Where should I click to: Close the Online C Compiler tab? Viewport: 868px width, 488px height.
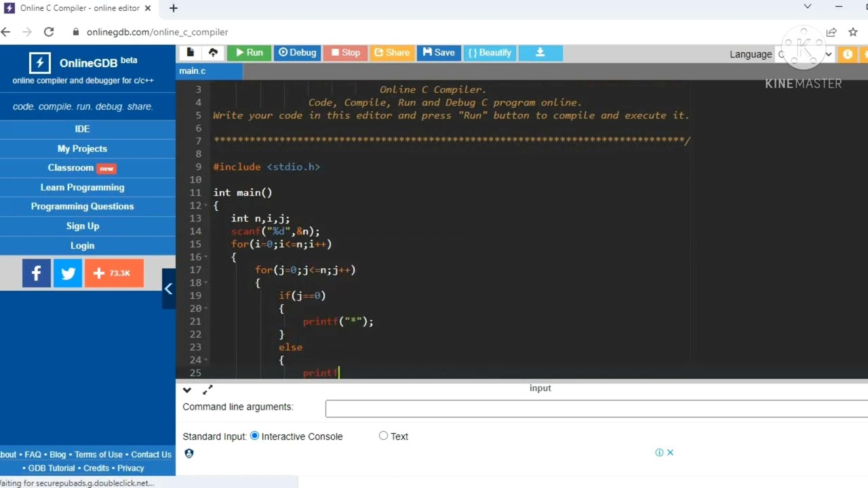tap(148, 8)
